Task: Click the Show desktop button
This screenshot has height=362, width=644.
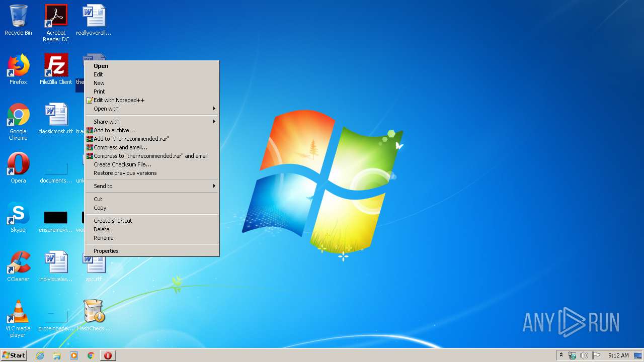Action: [x=638, y=355]
